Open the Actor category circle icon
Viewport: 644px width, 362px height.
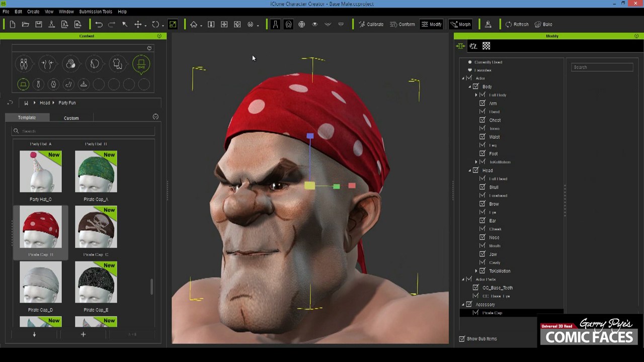(24, 64)
